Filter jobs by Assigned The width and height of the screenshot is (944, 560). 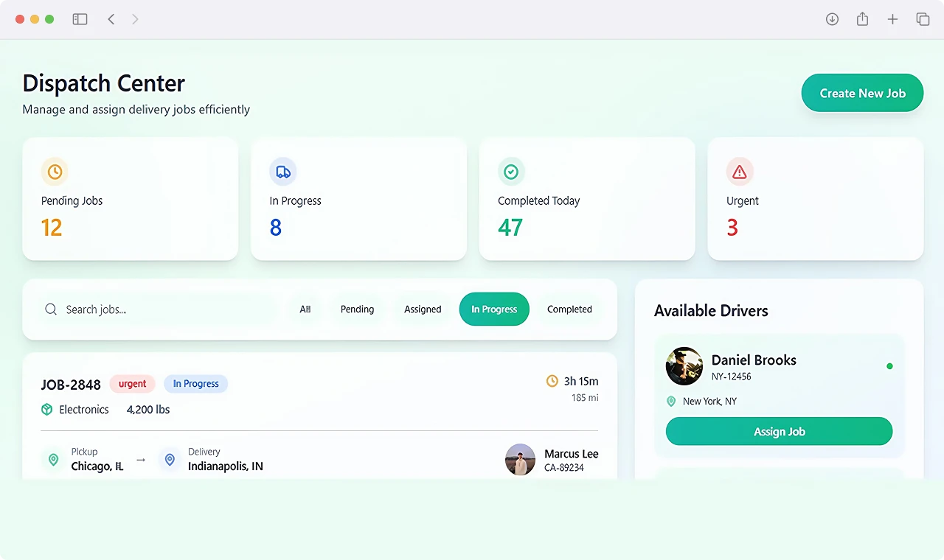423,309
